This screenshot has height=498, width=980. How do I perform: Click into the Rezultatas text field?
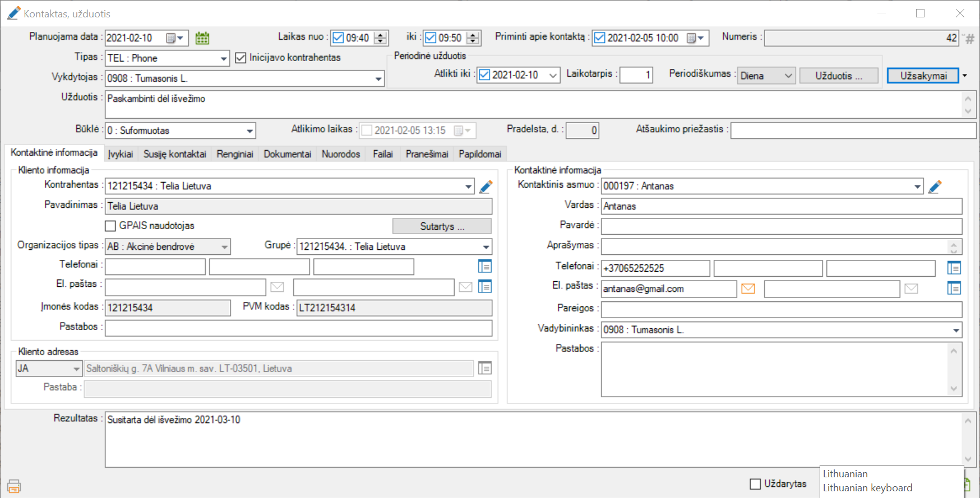pos(533,440)
